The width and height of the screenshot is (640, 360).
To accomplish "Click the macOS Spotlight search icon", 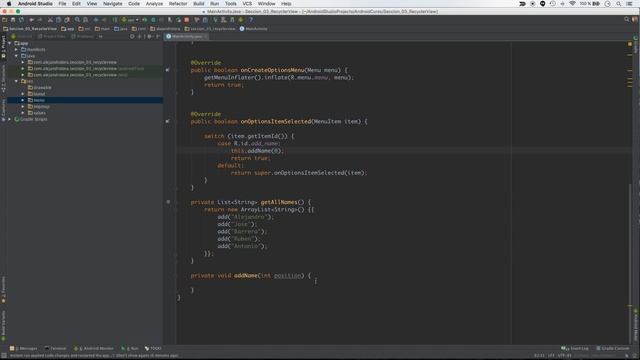I will [618, 4].
